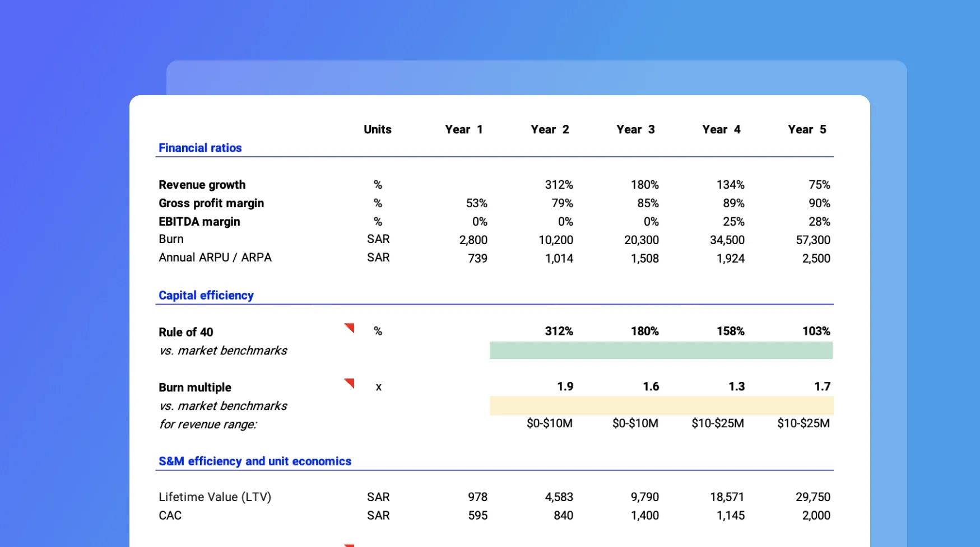The height and width of the screenshot is (547, 980).
Task: Select the Year 5 CAC value 2,000
Action: (x=816, y=515)
